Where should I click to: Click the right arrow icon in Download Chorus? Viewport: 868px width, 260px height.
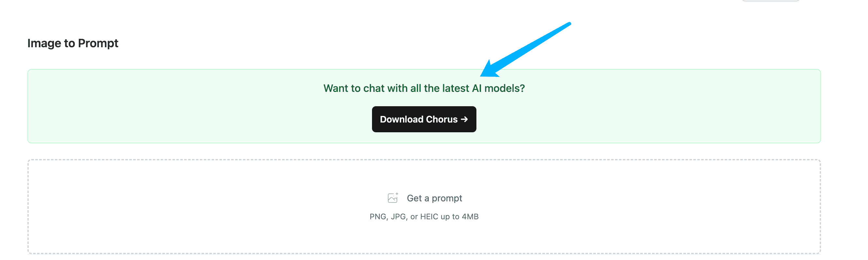464,119
